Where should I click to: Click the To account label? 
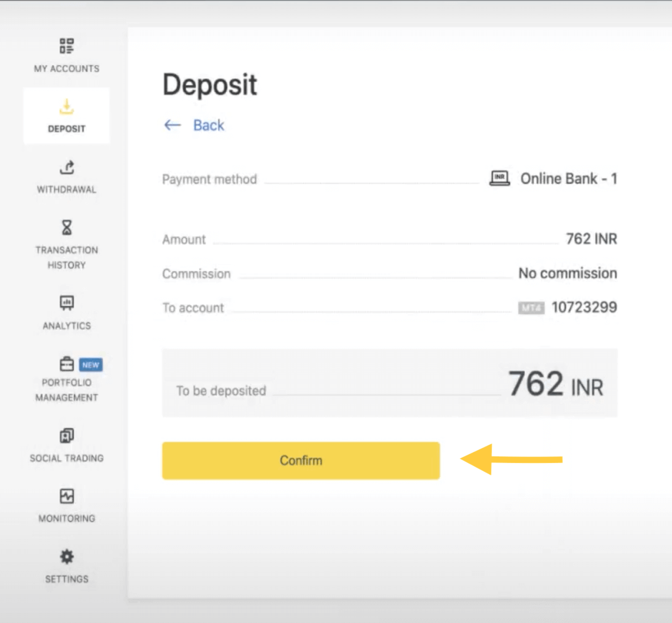point(193,308)
